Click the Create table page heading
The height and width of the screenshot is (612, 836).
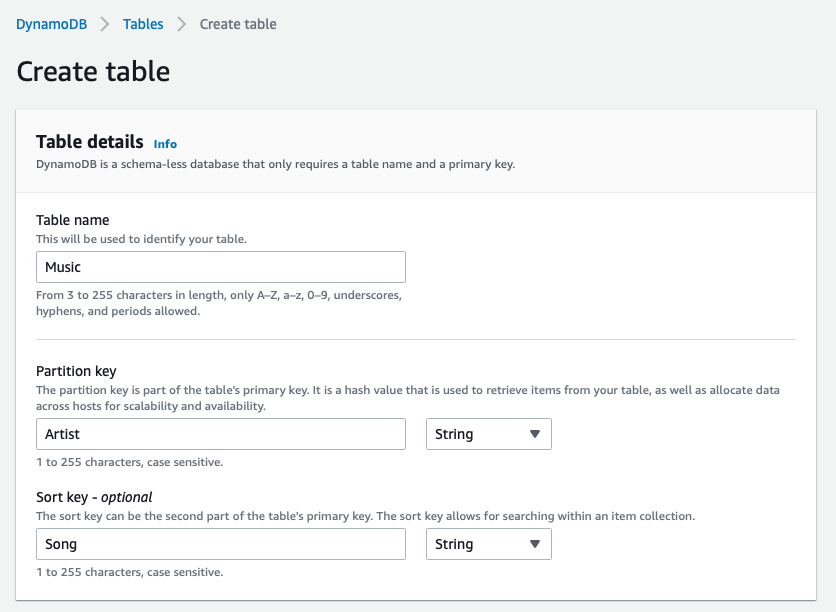(x=93, y=71)
